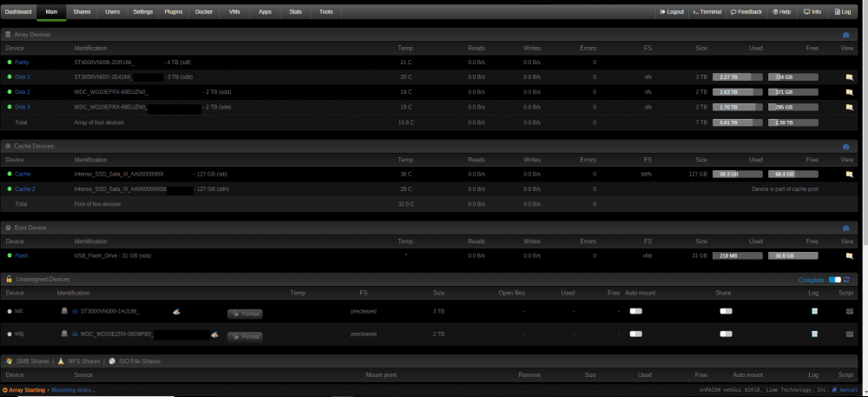Toggle Share switch for sdc
868x397 pixels.
[726, 311]
